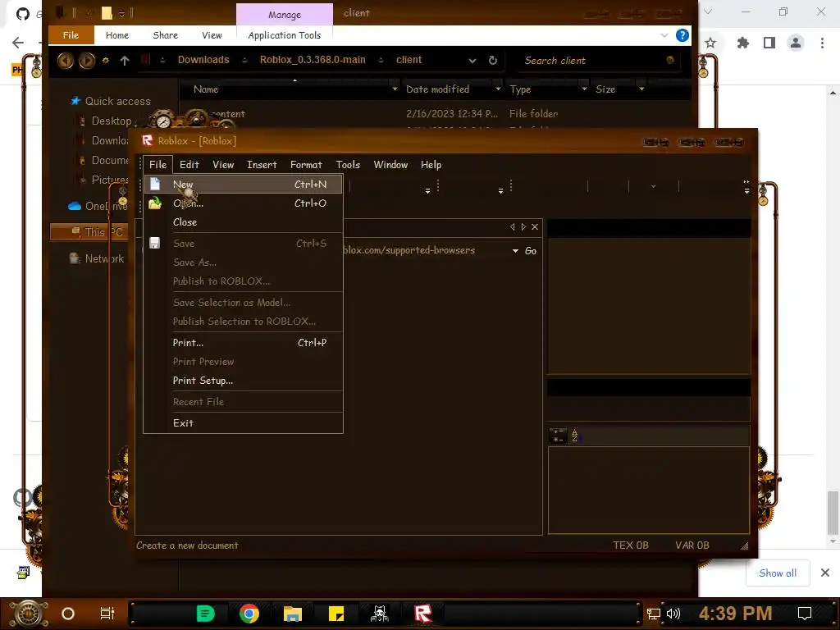Choose Close in the File menu

243,221
